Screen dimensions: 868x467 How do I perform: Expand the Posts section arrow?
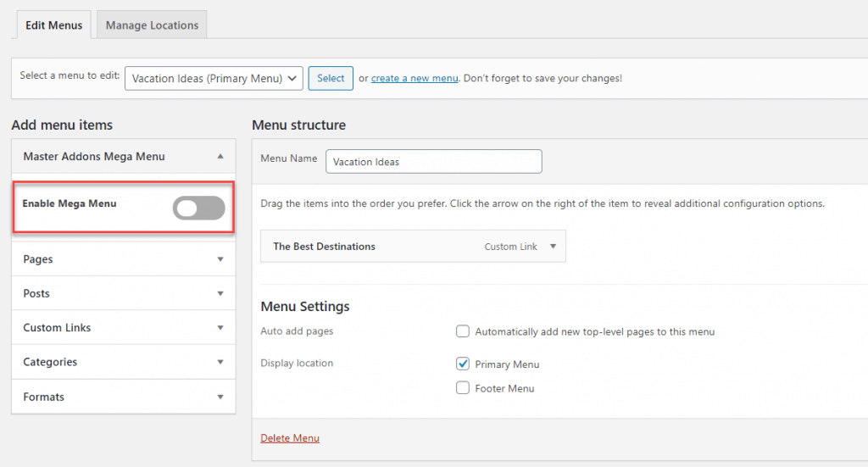(220, 294)
